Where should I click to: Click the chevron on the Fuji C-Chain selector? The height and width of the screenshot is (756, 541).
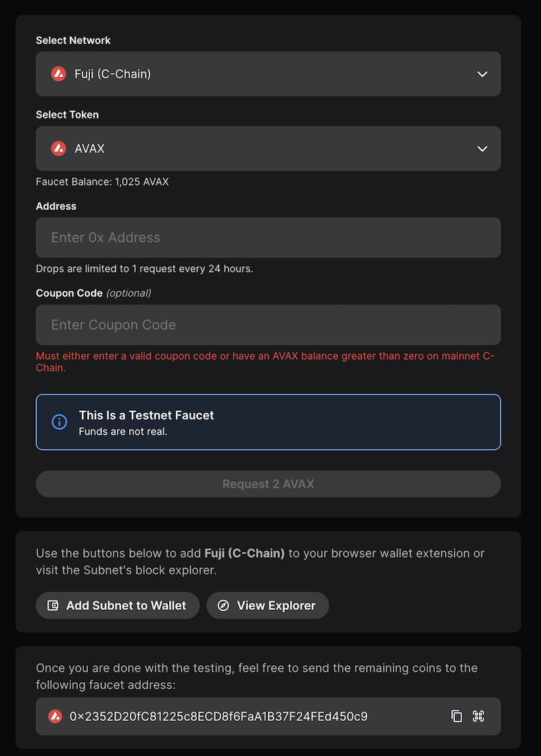click(x=482, y=74)
